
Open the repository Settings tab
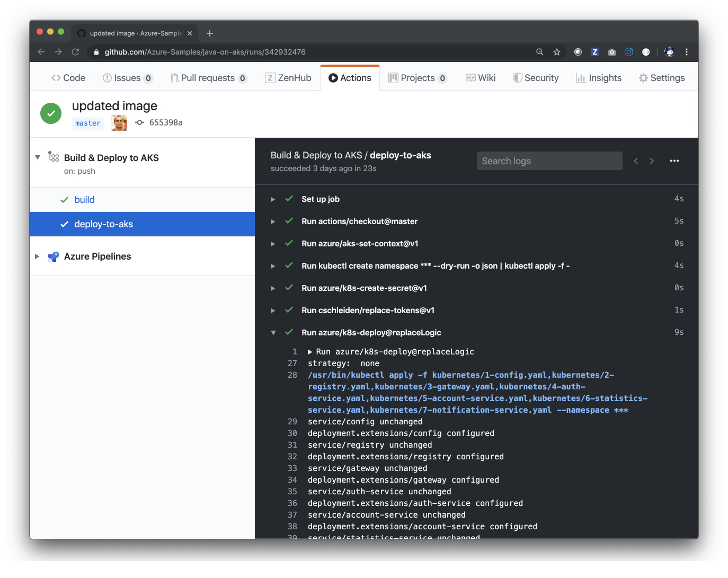[x=662, y=78]
